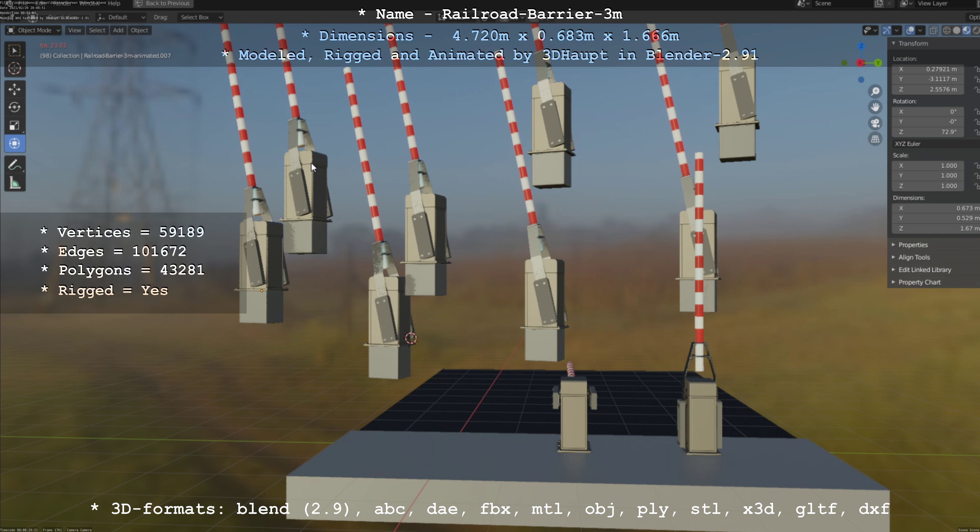
Task: Toggle viewport overlays display
Action: (x=910, y=31)
